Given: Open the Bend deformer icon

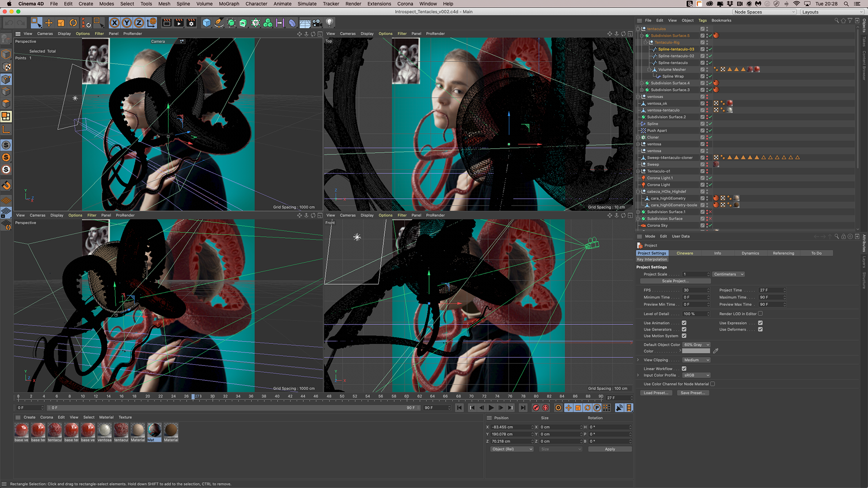Looking at the screenshot, I should point(292,23).
